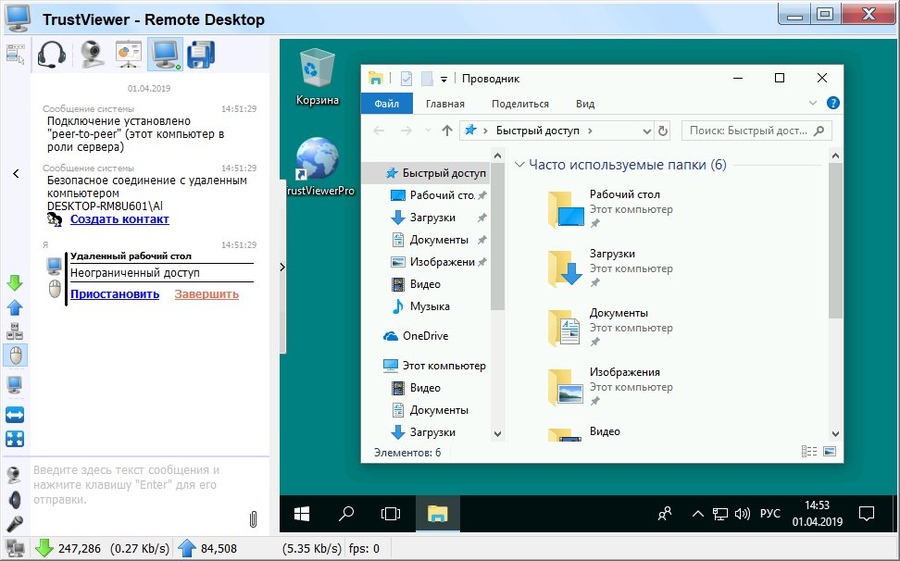Toggle the speaker sound icon
Image resolution: width=900 pixels, height=561 pixels.
click(x=14, y=500)
